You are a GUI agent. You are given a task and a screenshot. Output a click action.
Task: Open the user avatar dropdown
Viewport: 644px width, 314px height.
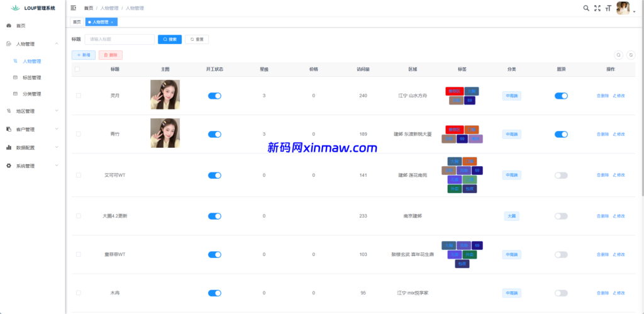pos(625,8)
